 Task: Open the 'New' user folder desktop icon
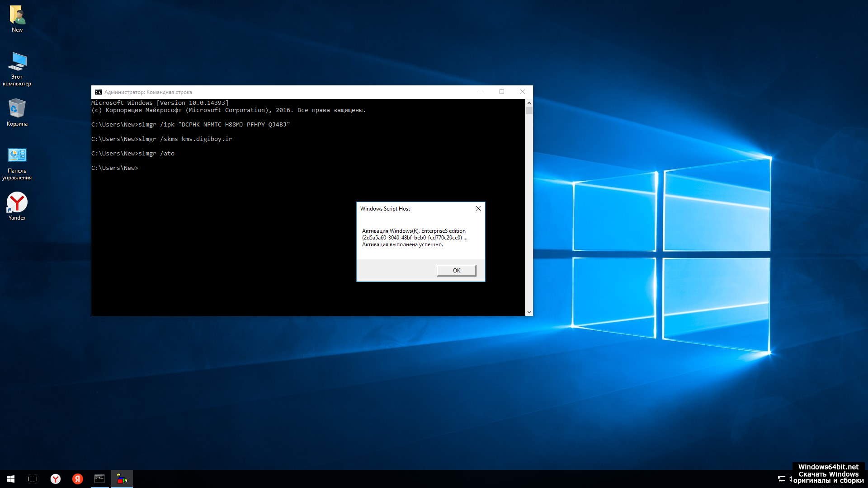click(x=17, y=19)
